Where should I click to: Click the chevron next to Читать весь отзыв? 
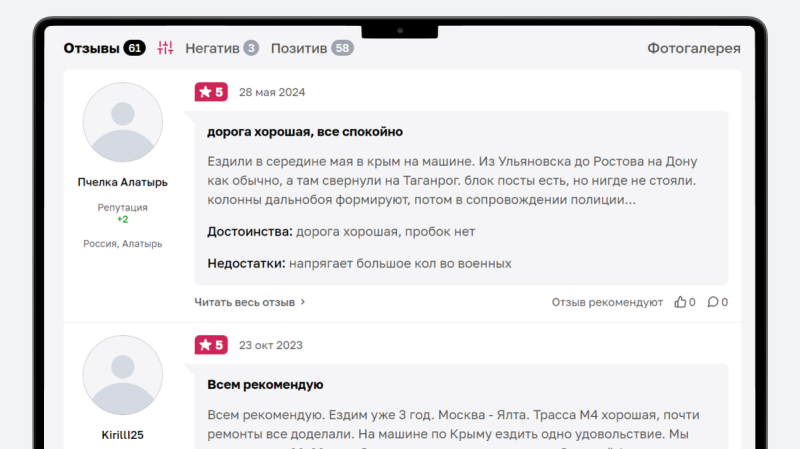(303, 302)
